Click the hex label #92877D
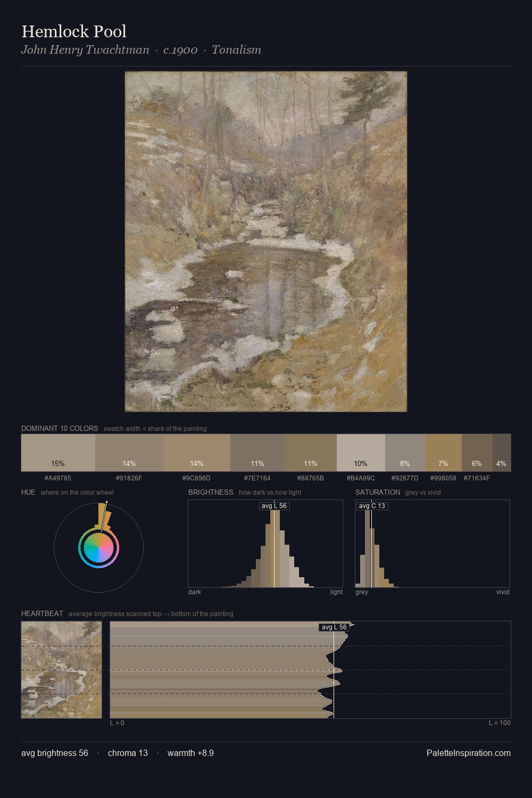 [405, 478]
